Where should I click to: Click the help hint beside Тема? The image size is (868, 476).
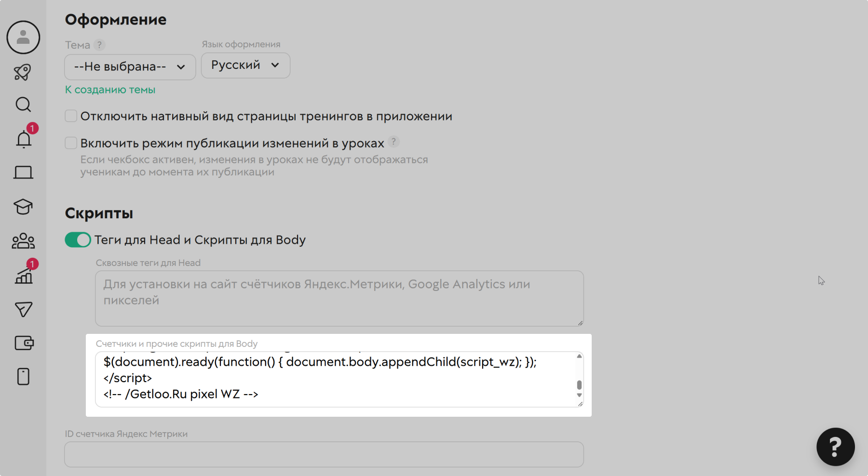point(99,45)
